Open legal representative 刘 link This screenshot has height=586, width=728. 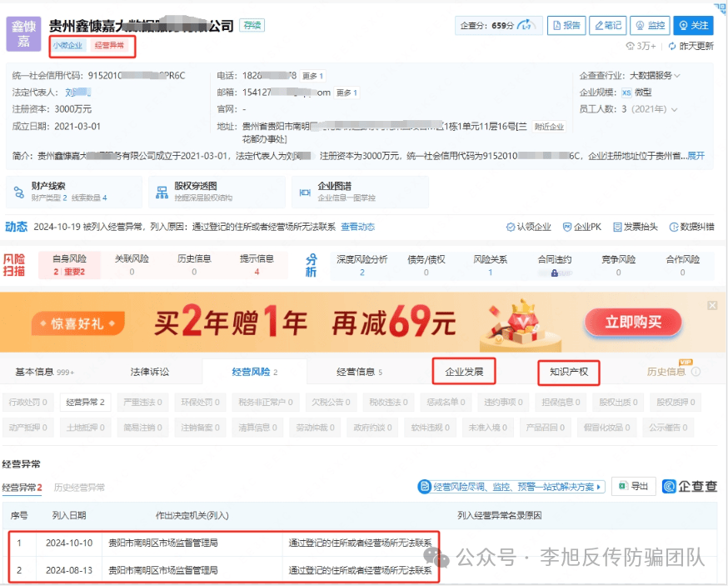pyautogui.click(x=77, y=93)
